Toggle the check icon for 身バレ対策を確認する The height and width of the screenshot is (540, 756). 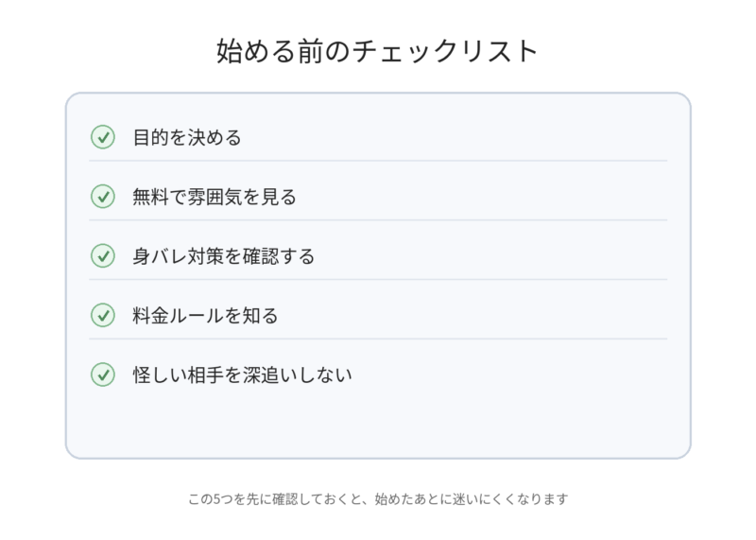102,255
